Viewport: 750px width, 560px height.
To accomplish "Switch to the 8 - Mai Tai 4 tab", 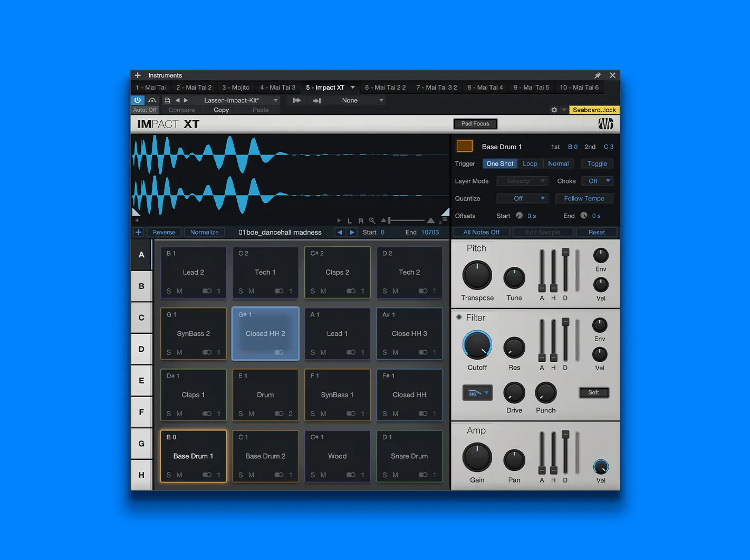I will (x=485, y=88).
